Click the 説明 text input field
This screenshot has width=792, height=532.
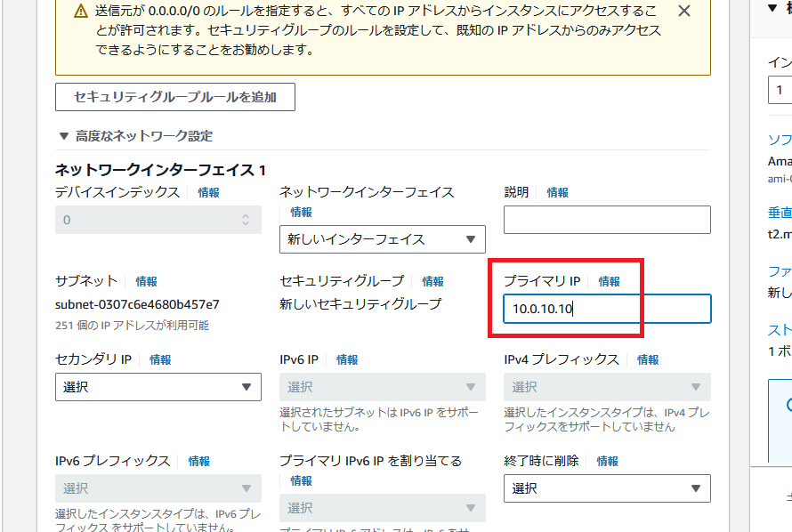607,220
